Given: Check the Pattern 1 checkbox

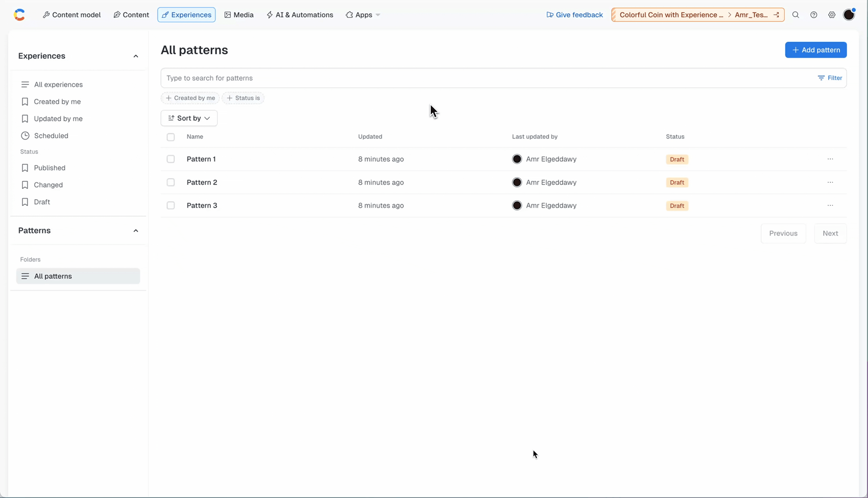Looking at the screenshot, I should (x=171, y=159).
